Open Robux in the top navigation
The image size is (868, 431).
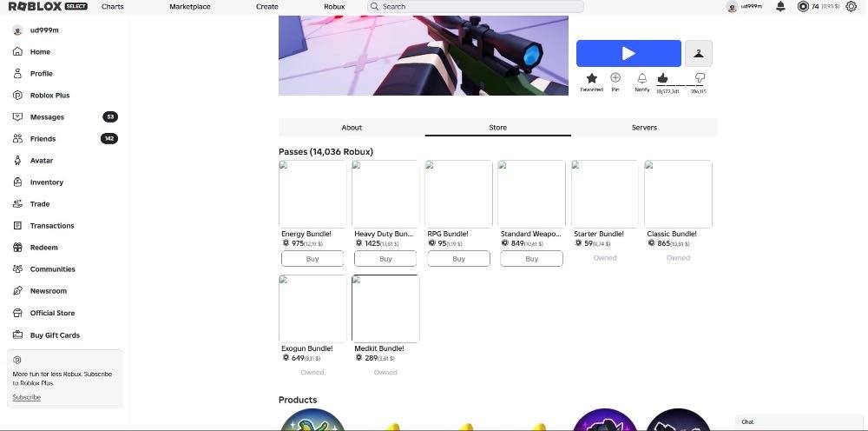click(334, 7)
